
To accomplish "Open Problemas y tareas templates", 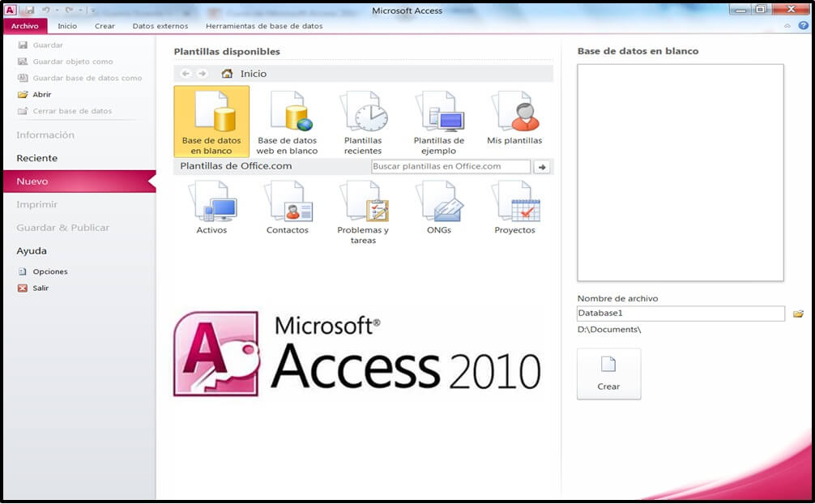I will [x=363, y=212].
